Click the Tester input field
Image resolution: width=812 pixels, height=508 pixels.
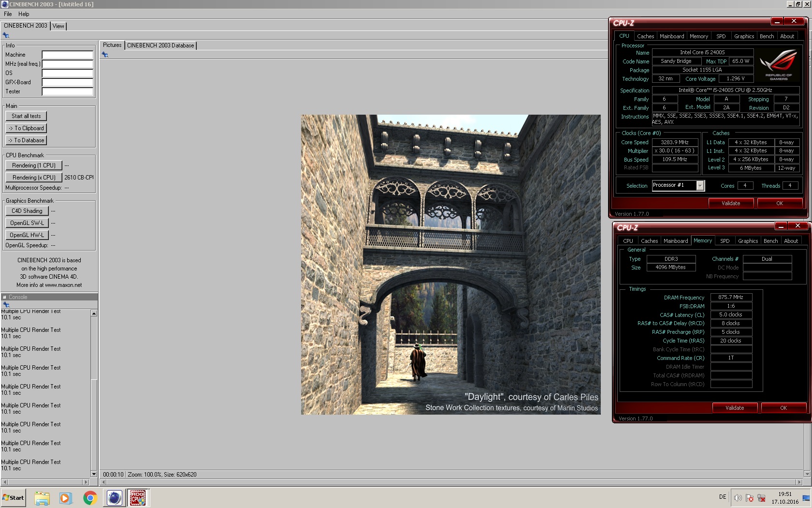pos(68,91)
